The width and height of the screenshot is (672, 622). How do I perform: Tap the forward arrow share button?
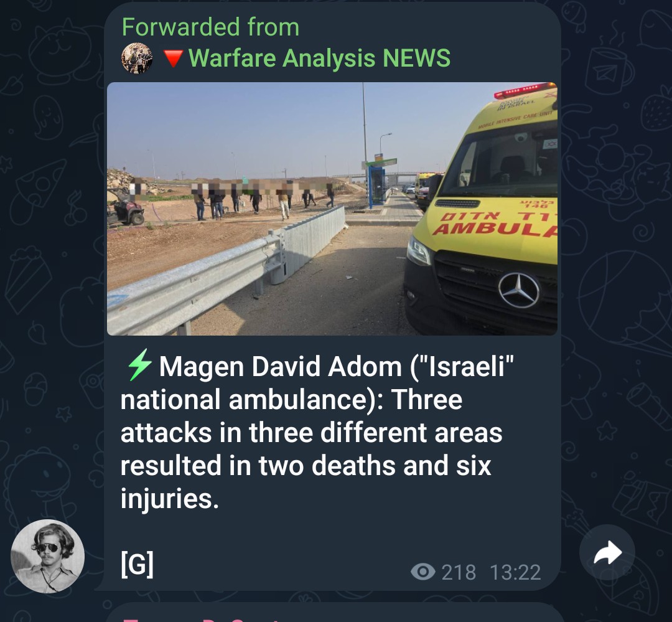tap(607, 552)
